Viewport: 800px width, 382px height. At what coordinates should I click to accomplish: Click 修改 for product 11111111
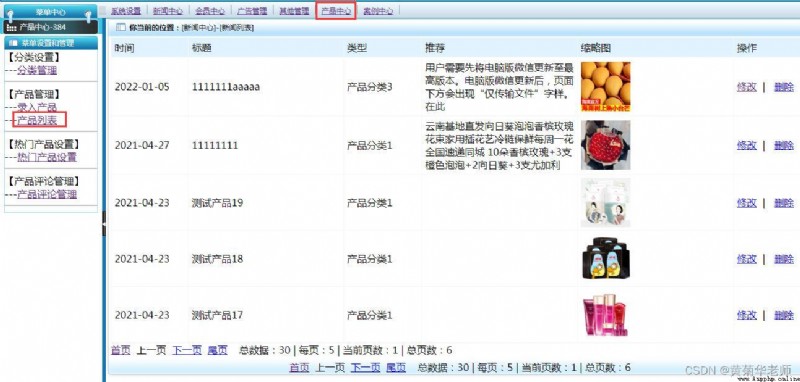coord(746,145)
